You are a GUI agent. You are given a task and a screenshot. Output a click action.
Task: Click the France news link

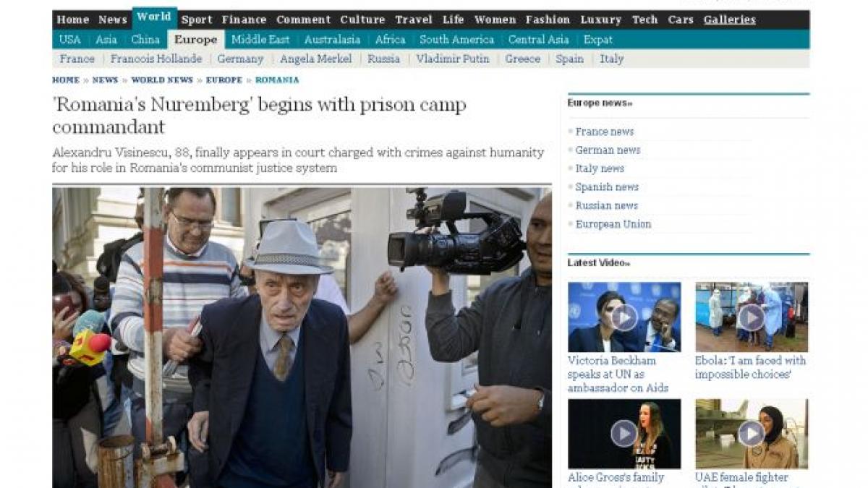(605, 132)
